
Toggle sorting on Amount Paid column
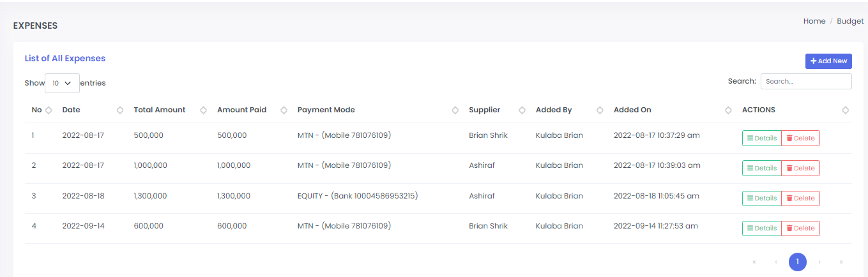tap(284, 110)
